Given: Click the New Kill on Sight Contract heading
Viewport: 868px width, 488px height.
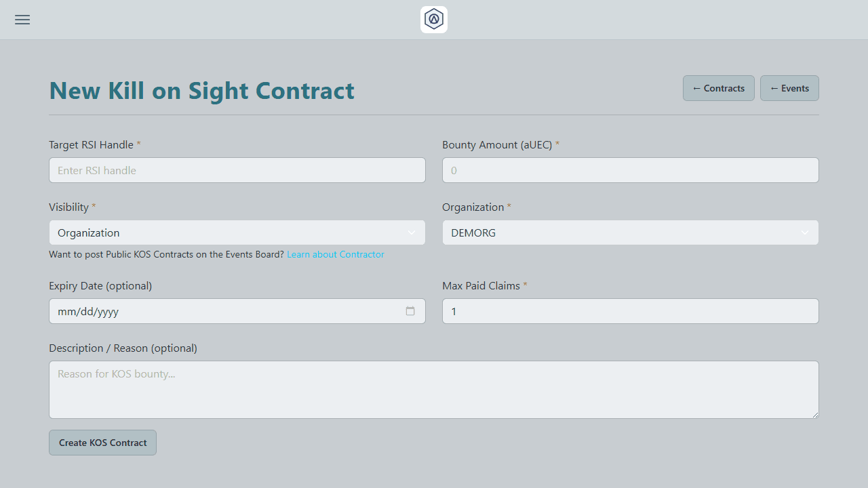Looking at the screenshot, I should pos(201,90).
